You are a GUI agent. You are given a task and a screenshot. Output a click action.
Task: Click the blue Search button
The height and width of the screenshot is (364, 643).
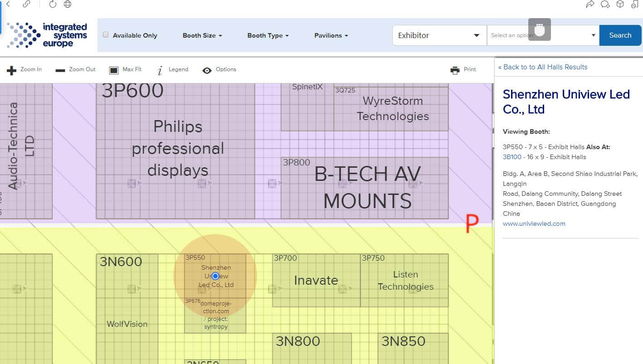click(620, 35)
